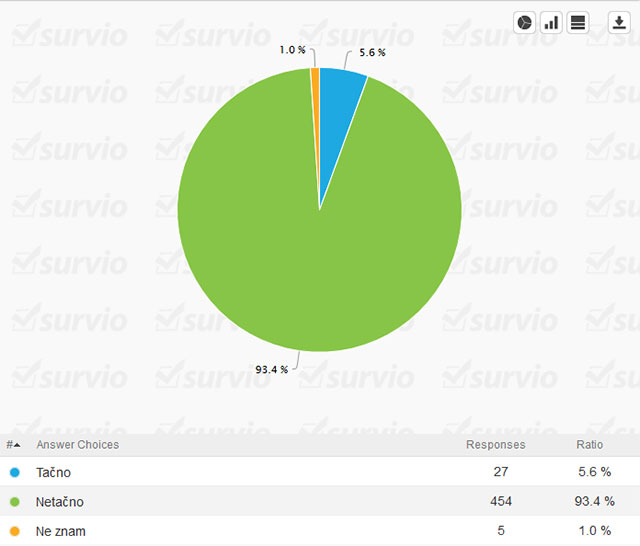Click the 1.0 % pie chart label
Viewport: 640px width, 546px height.
coord(293,50)
